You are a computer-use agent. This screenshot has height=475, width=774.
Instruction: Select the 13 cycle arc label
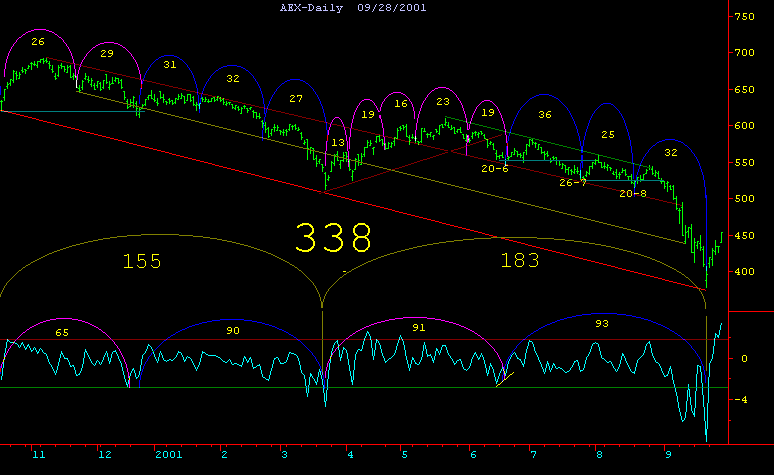point(338,143)
